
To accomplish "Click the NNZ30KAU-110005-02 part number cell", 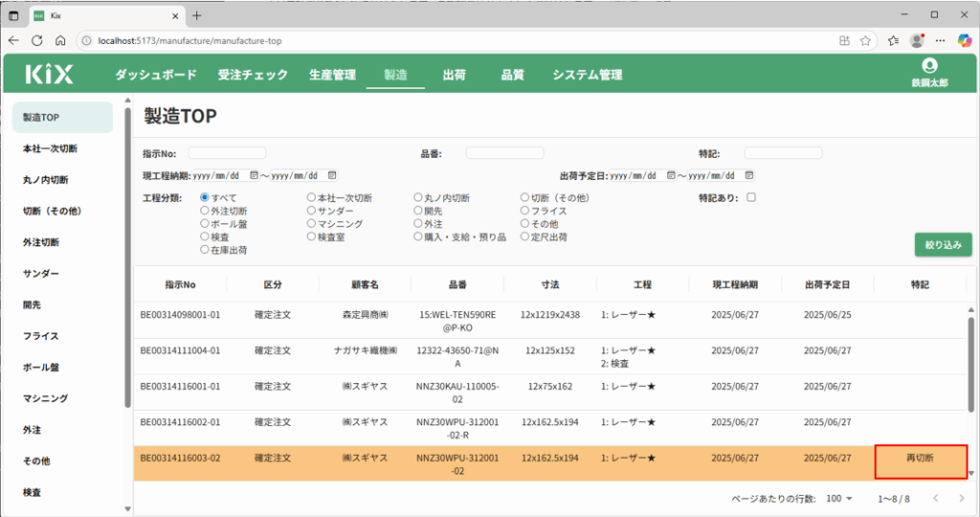I will (457, 393).
